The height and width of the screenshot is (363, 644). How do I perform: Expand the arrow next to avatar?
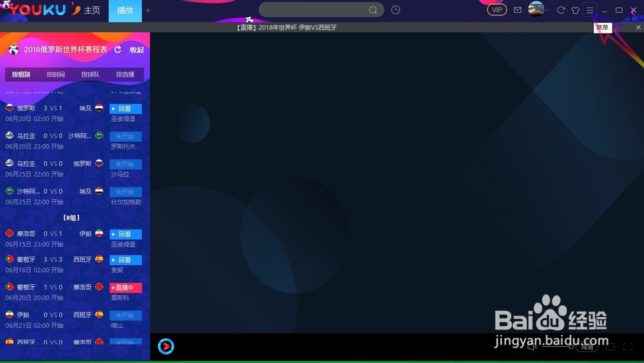547,10
